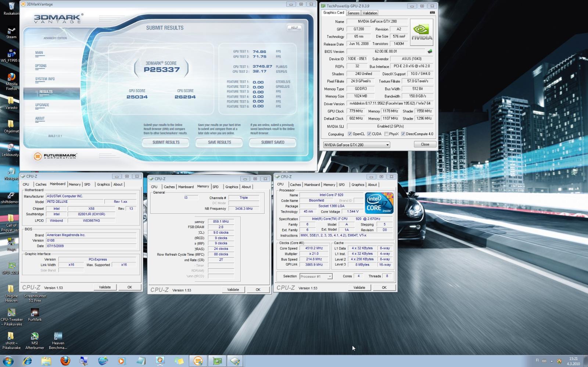The image size is (588, 367).
Task: Switch to Validation tab in GPU-Z
Action: (370, 13)
